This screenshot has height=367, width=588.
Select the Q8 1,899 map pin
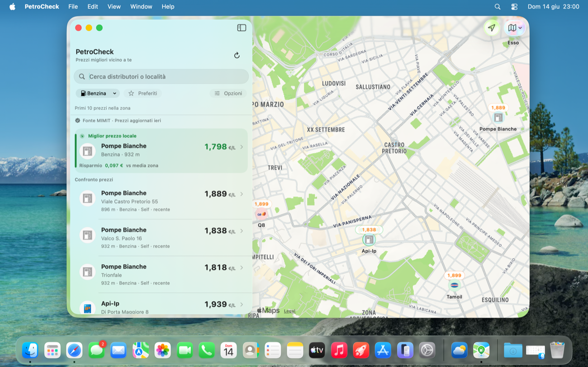261,214
